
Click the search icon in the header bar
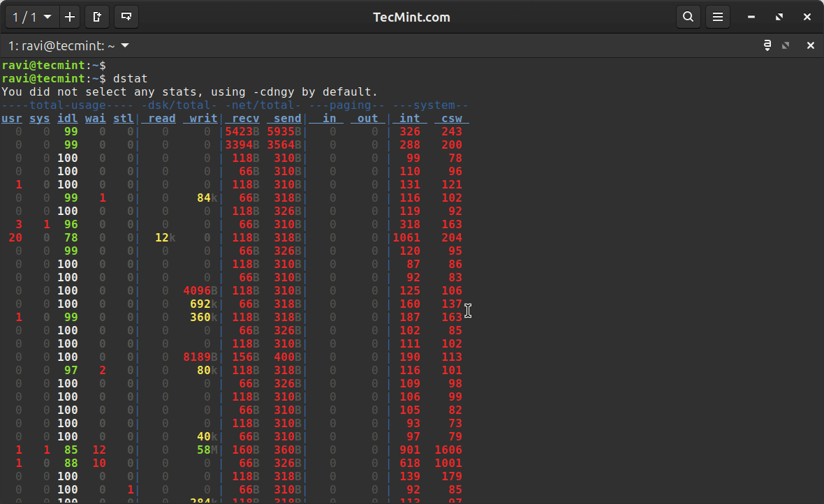[688, 17]
